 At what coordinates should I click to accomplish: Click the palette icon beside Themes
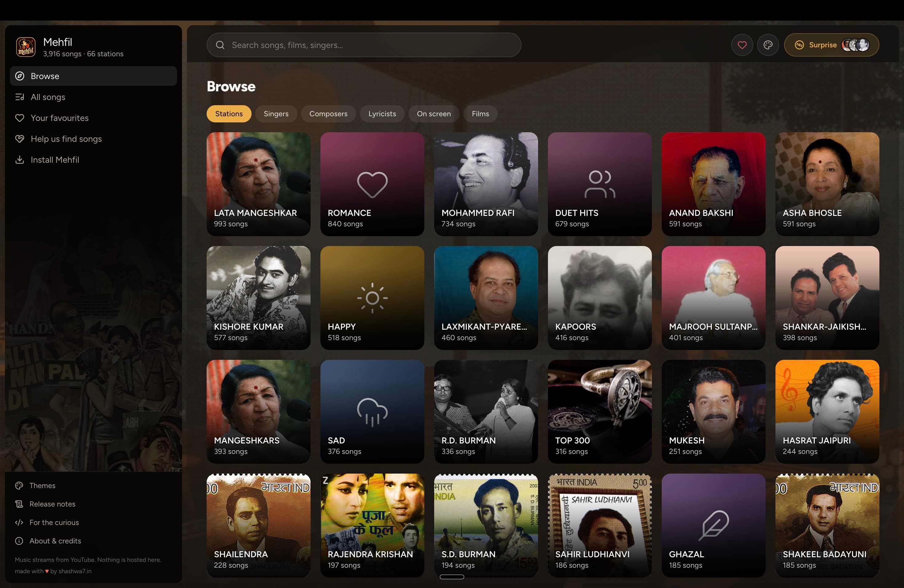pyautogui.click(x=19, y=486)
